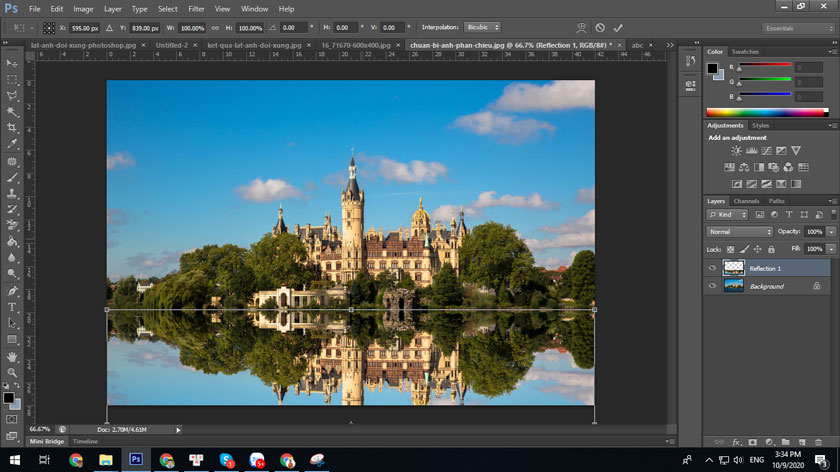Select the Eraser tool
This screenshot has height=472, width=840.
[x=12, y=226]
